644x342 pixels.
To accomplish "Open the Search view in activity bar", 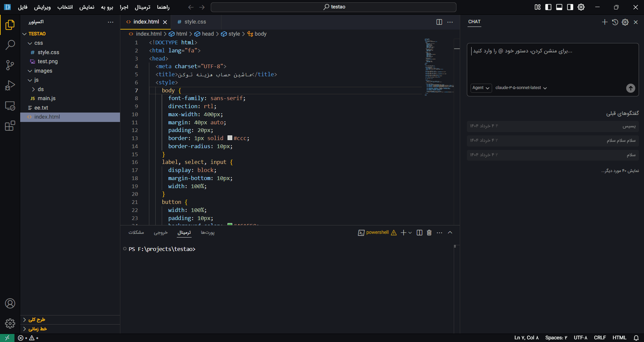I will tap(10, 45).
